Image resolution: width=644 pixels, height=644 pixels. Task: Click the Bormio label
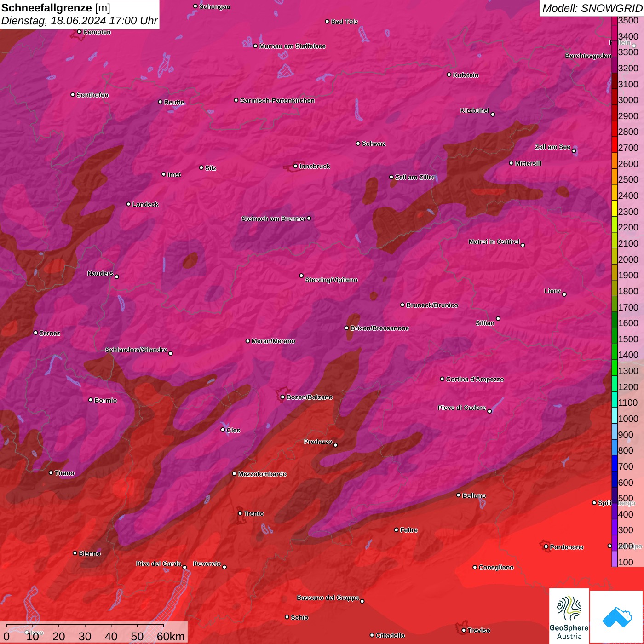pos(105,400)
